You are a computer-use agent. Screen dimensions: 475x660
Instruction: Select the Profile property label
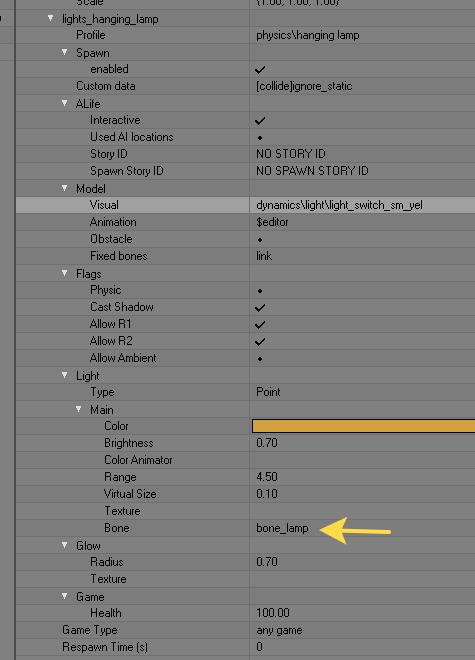(91, 35)
